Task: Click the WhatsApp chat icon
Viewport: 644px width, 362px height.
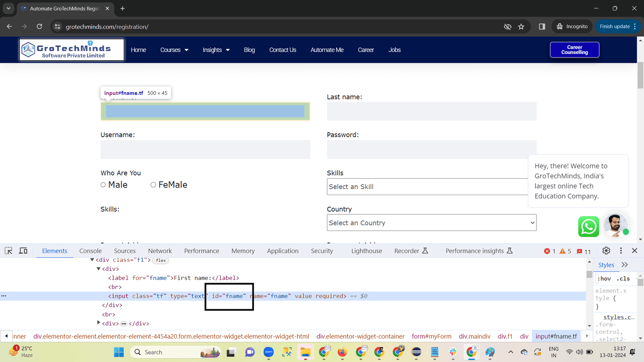Action: point(588,226)
